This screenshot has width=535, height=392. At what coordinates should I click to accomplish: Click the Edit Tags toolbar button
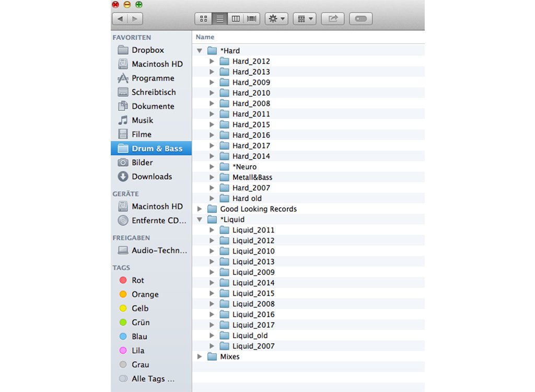coord(360,19)
